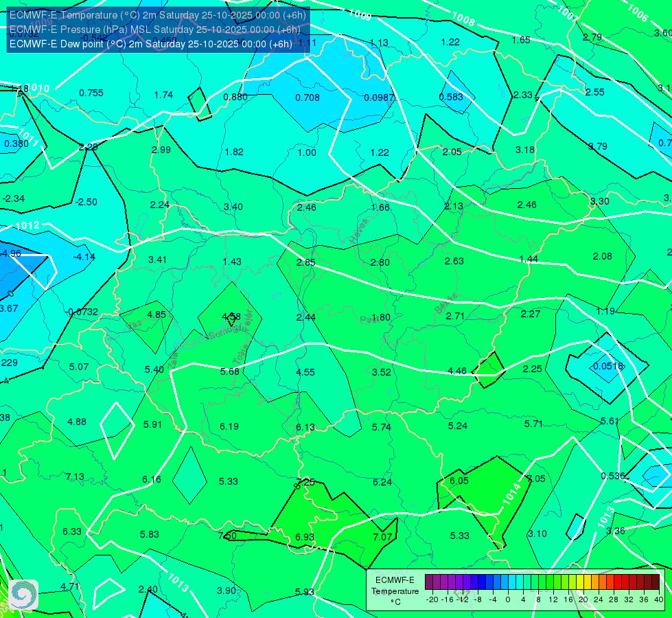Select the ECMWF-E Temperature 2m layer label

pyautogui.click(x=158, y=15)
